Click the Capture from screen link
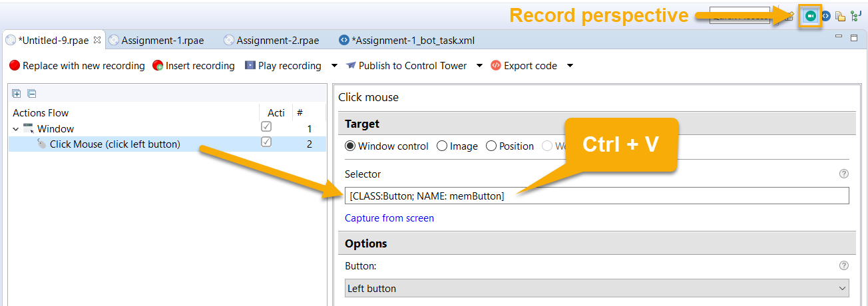Image resolution: width=868 pixels, height=306 pixels. click(389, 218)
